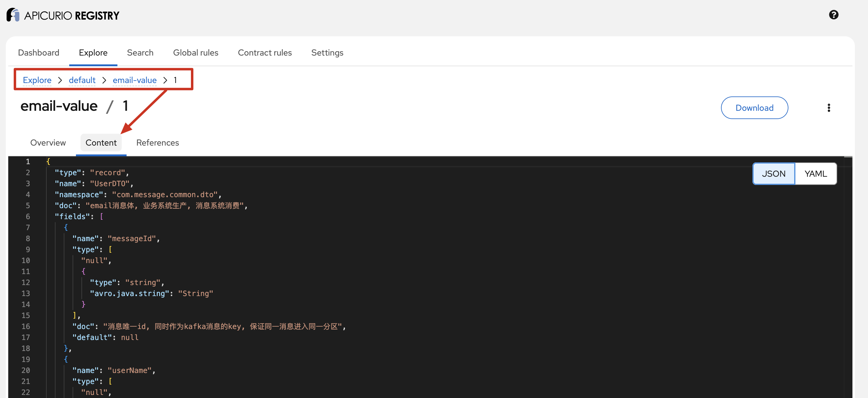Click the "default": null entry on line 17
This screenshot has width=868, height=398.
coord(105,337)
